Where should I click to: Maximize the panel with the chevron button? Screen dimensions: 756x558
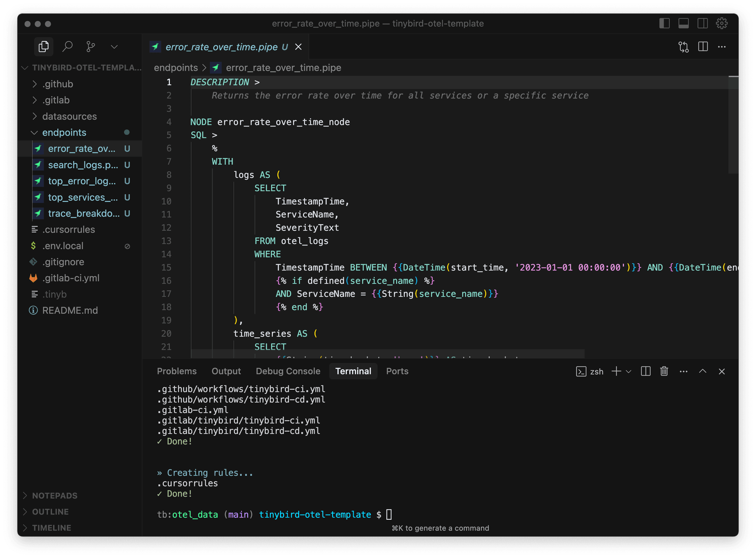pos(702,371)
